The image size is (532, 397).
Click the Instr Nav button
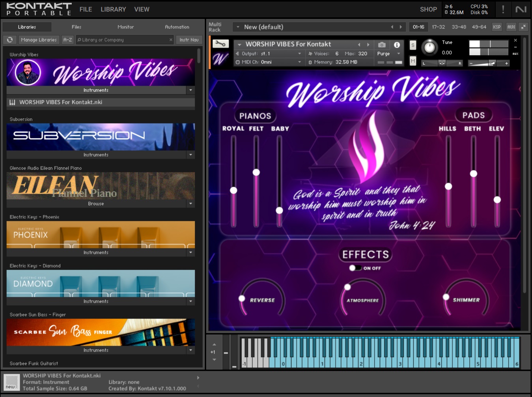coord(189,40)
